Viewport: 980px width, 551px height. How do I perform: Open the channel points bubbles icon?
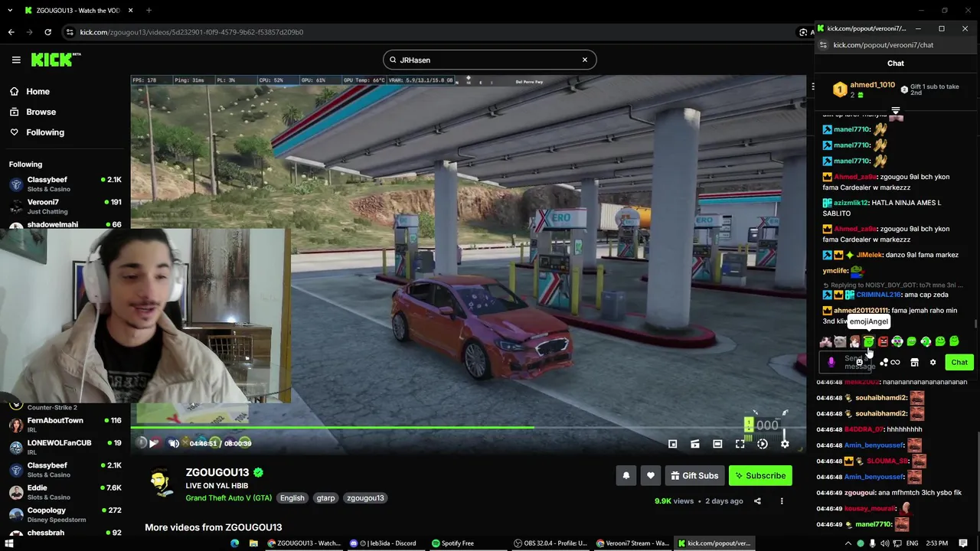[884, 362]
